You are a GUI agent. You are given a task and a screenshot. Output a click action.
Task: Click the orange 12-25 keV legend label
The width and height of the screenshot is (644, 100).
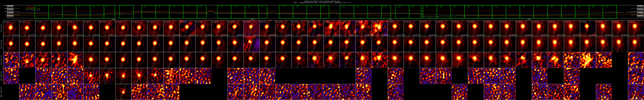click(x=30, y=7)
